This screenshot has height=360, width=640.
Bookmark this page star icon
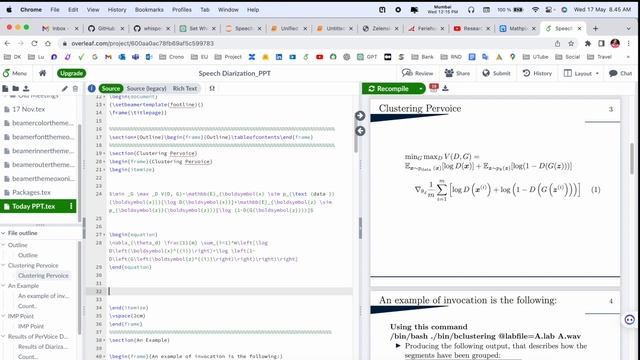tap(571, 43)
